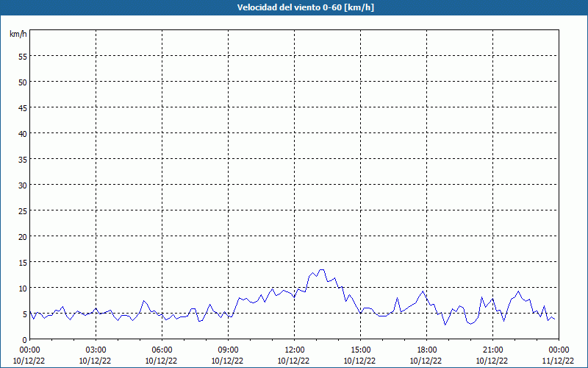Click the "km/h" unit label on the axis
Viewport: 588px width, 368px height.
pos(18,35)
